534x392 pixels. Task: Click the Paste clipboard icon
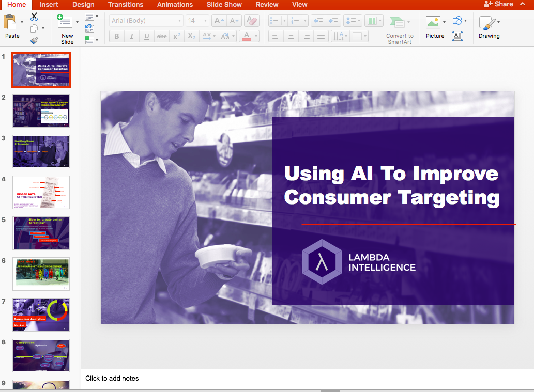10,22
